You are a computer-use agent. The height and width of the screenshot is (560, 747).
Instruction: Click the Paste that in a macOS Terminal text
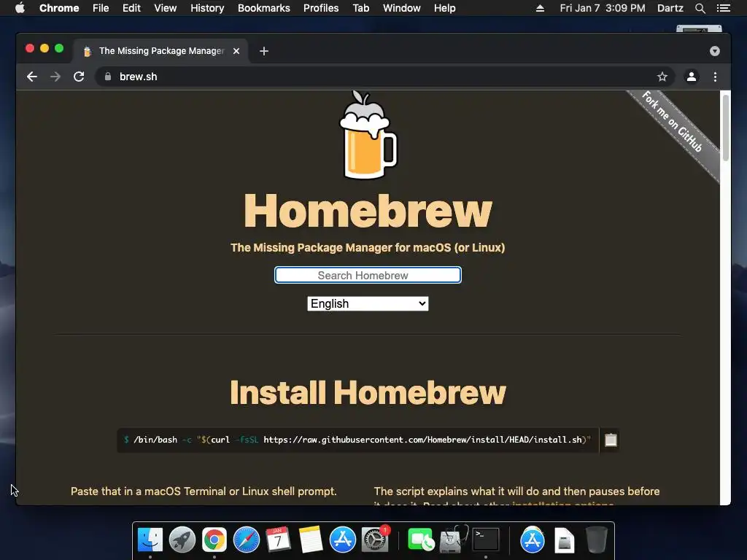tap(204, 491)
